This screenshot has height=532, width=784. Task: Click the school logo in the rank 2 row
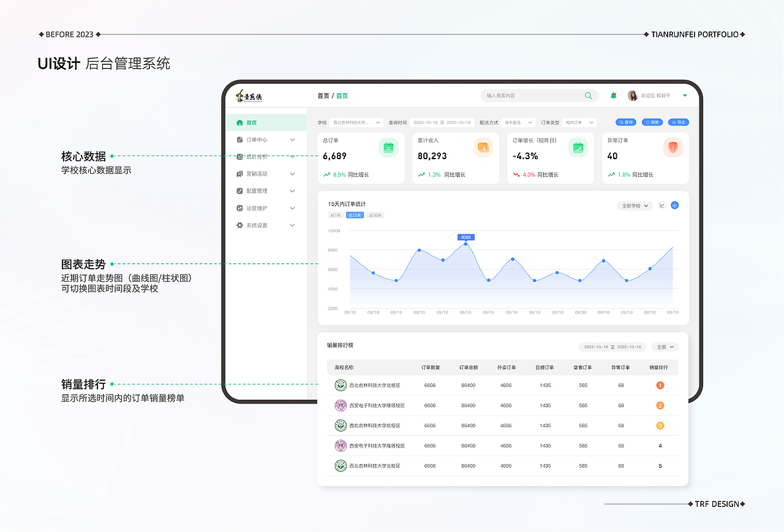tap(341, 405)
